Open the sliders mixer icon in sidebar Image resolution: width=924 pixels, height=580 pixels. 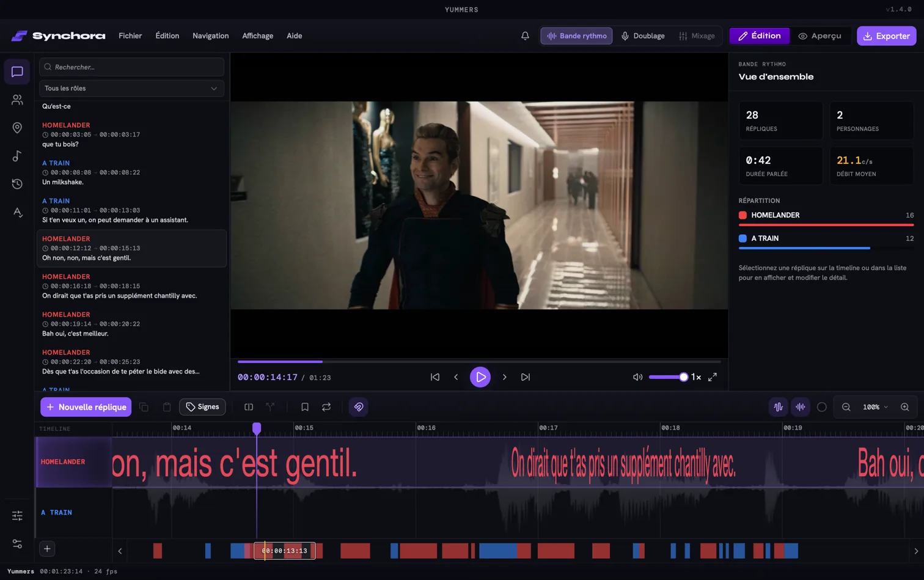tap(17, 516)
